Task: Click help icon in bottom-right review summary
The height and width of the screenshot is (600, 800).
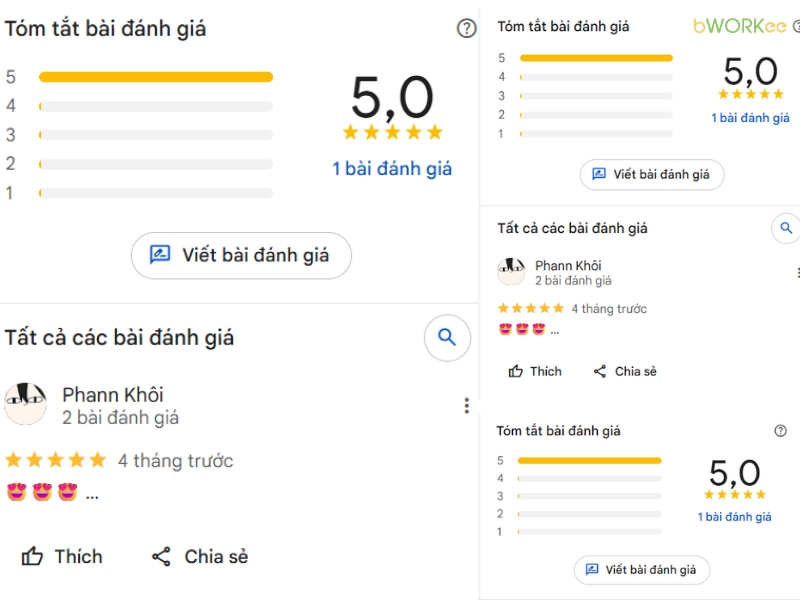Action: pos(780,431)
